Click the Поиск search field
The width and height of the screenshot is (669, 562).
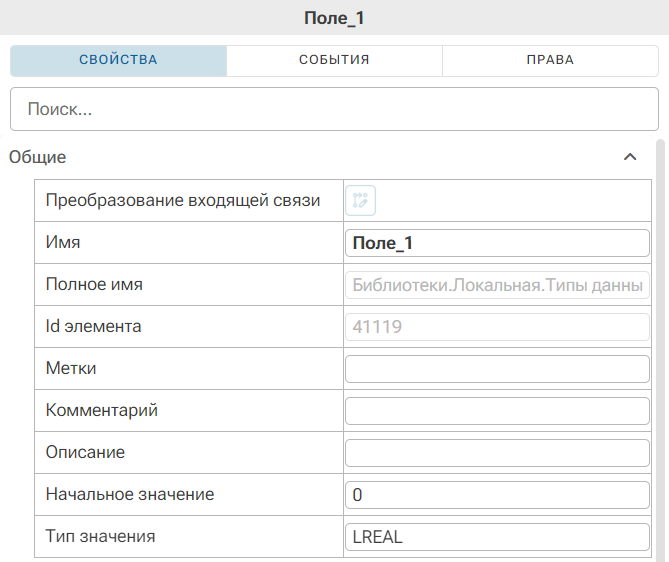334,109
